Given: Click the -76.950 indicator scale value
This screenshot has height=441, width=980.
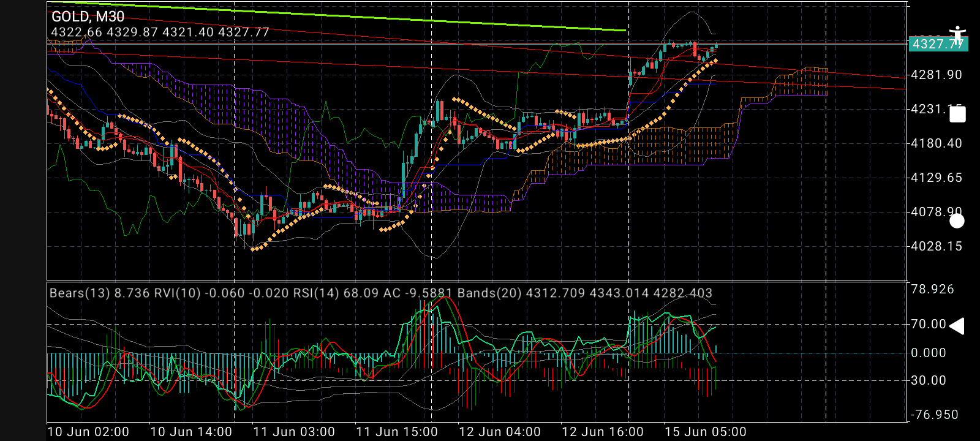Looking at the screenshot, I should point(935,415).
